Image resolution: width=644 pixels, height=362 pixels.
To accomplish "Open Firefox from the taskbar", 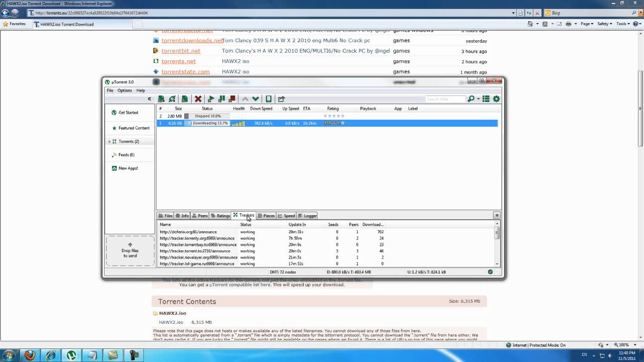I will [x=30, y=355].
